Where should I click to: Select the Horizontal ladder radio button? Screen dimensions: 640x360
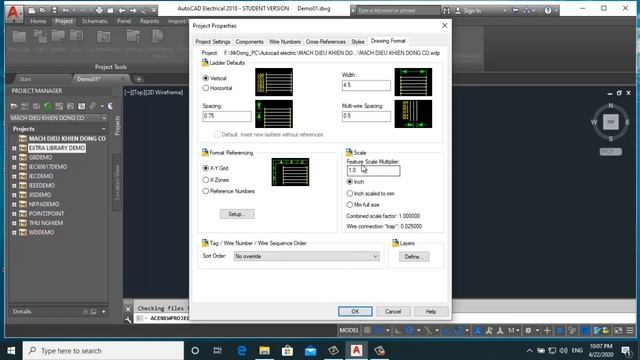(x=206, y=88)
